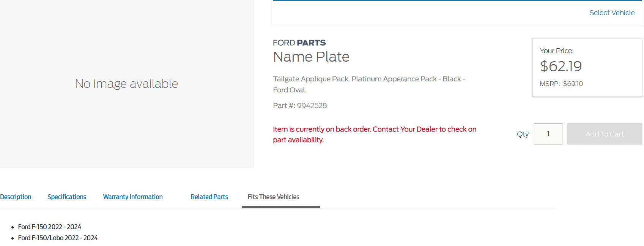The height and width of the screenshot is (246, 644).
Task: View the Related Parts tab
Action: (x=209, y=197)
